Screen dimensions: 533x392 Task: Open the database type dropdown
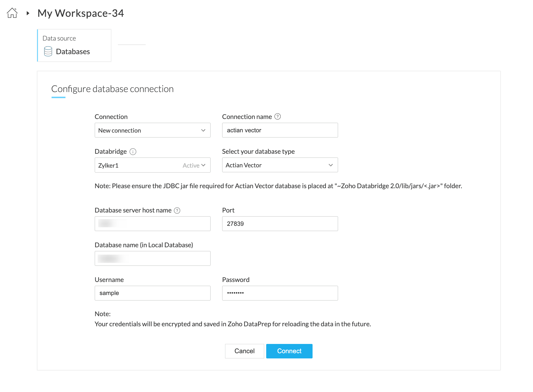coord(280,165)
